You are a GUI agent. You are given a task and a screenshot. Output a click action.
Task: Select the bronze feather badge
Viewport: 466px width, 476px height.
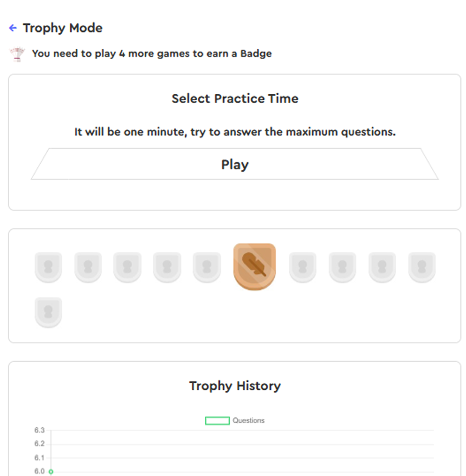pos(254,267)
